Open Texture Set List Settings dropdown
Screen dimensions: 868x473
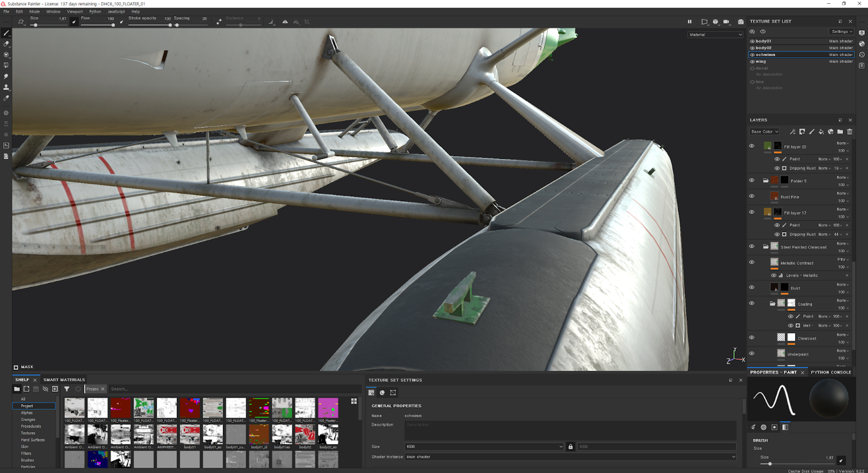point(841,32)
